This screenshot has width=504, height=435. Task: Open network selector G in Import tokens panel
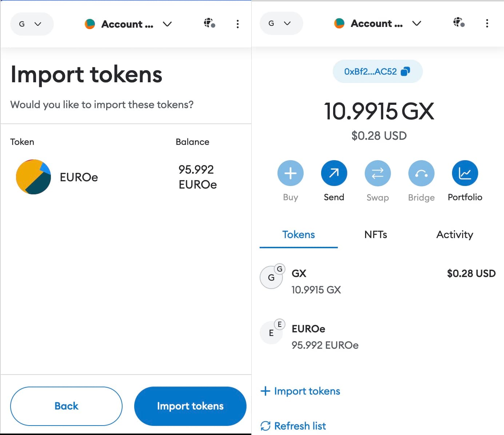(x=32, y=24)
